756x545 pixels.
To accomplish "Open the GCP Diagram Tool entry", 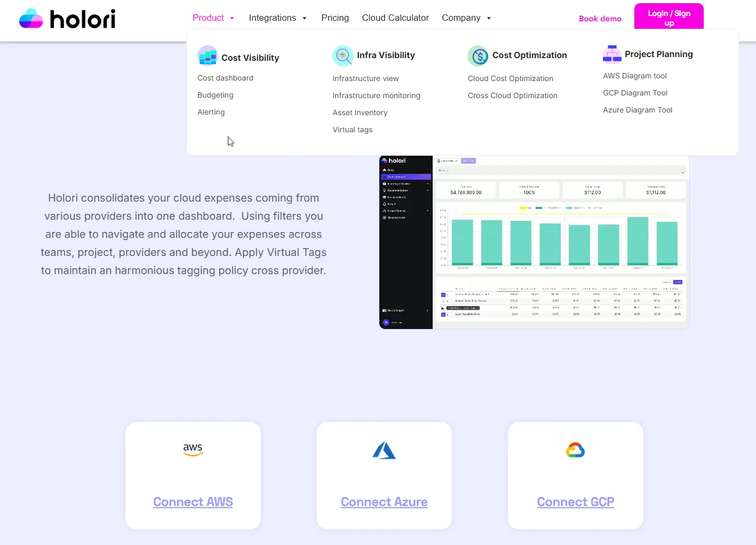I will (635, 93).
